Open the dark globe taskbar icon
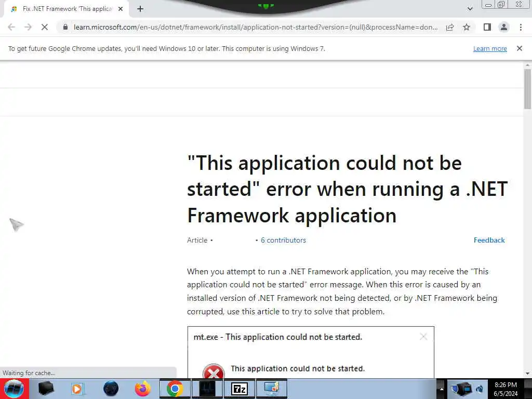532x399 pixels. pyautogui.click(x=111, y=389)
